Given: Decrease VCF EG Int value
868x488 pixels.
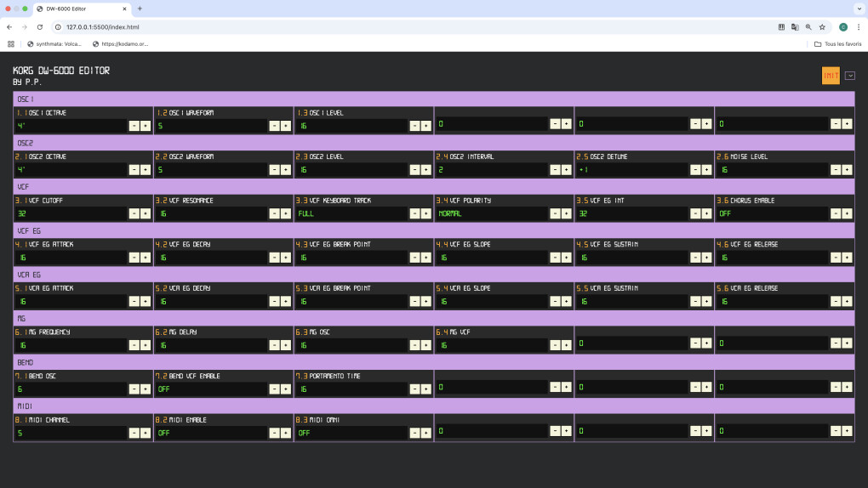Looking at the screenshot, I should [x=695, y=213].
